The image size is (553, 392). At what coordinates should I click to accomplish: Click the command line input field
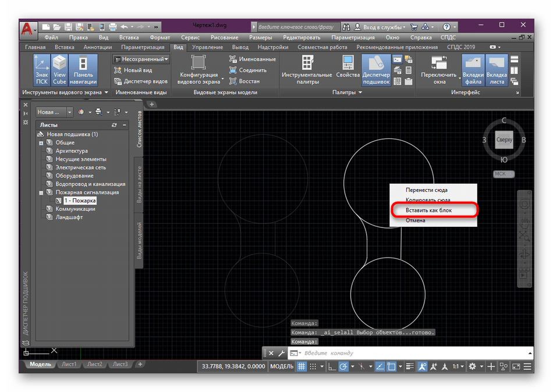click(x=407, y=353)
